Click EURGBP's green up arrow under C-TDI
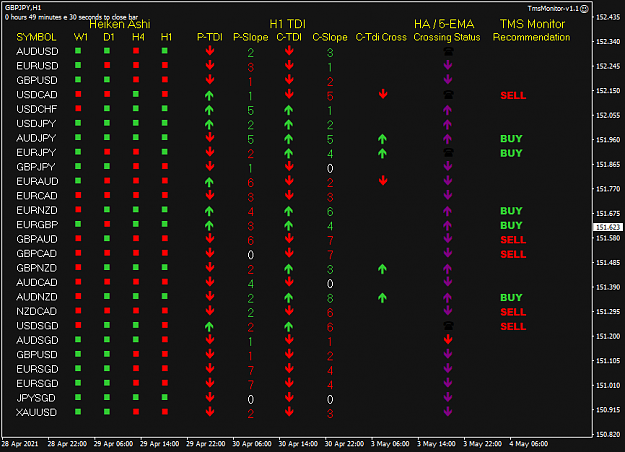 pos(289,225)
